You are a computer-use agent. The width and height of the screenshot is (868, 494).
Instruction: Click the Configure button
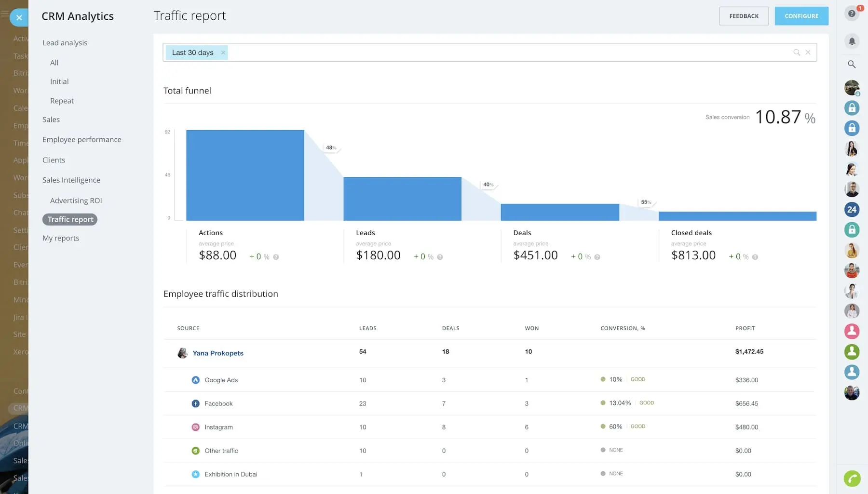click(801, 16)
